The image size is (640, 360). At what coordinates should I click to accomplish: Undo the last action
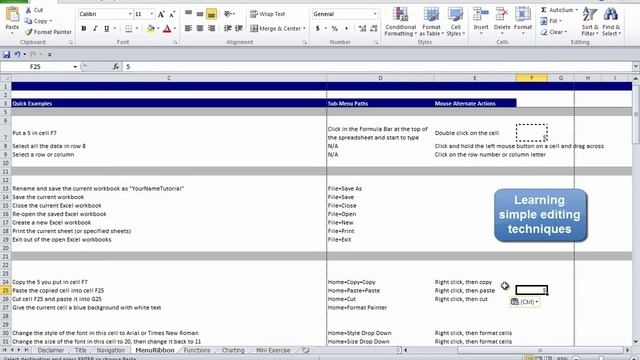pos(17,54)
